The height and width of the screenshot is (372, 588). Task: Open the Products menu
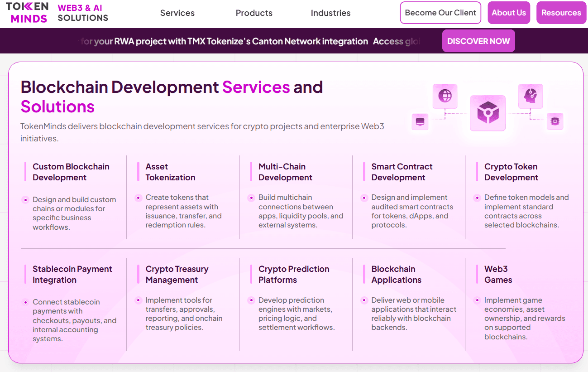(254, 13)
